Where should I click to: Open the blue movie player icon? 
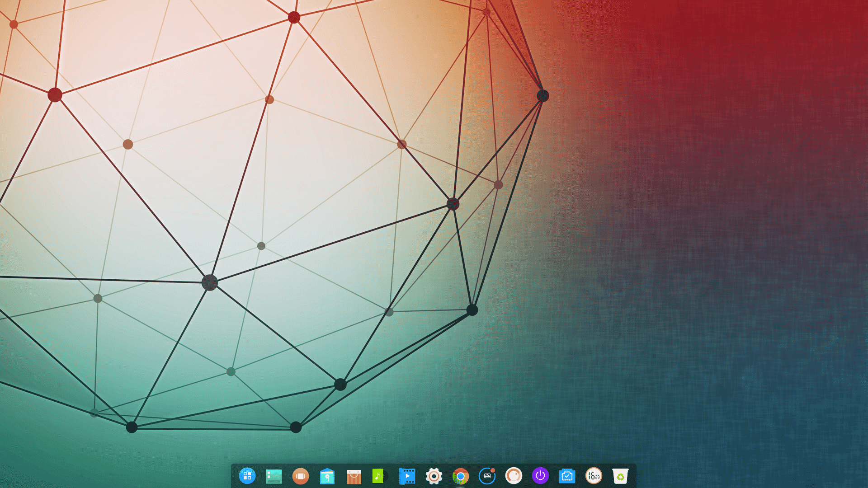(x=407, y=476)
